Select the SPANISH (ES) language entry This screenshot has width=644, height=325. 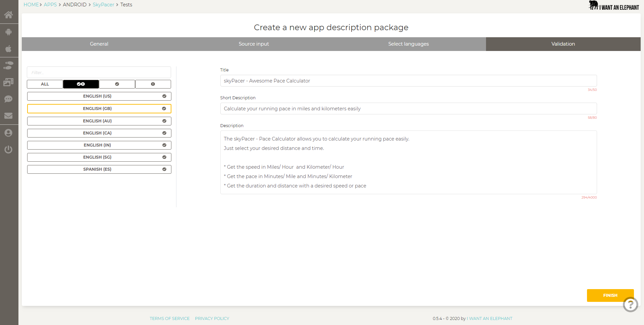point(99,169)
